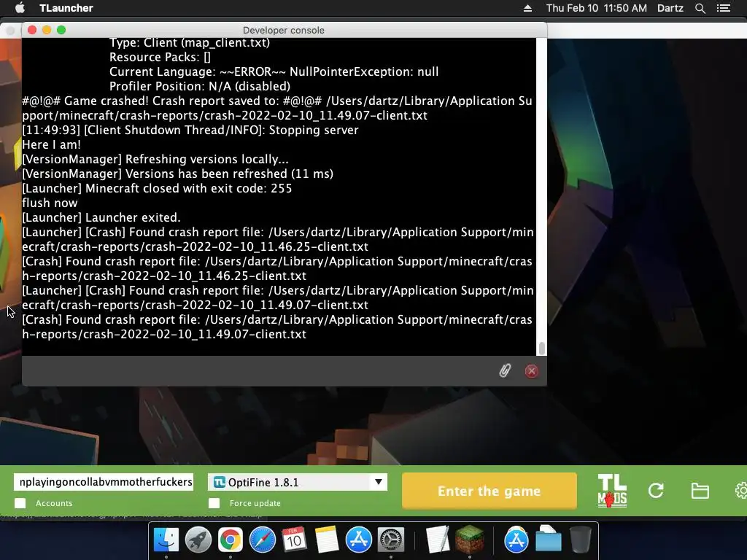
Task: Click the date and time in menu bar
Action: (597, 8)
